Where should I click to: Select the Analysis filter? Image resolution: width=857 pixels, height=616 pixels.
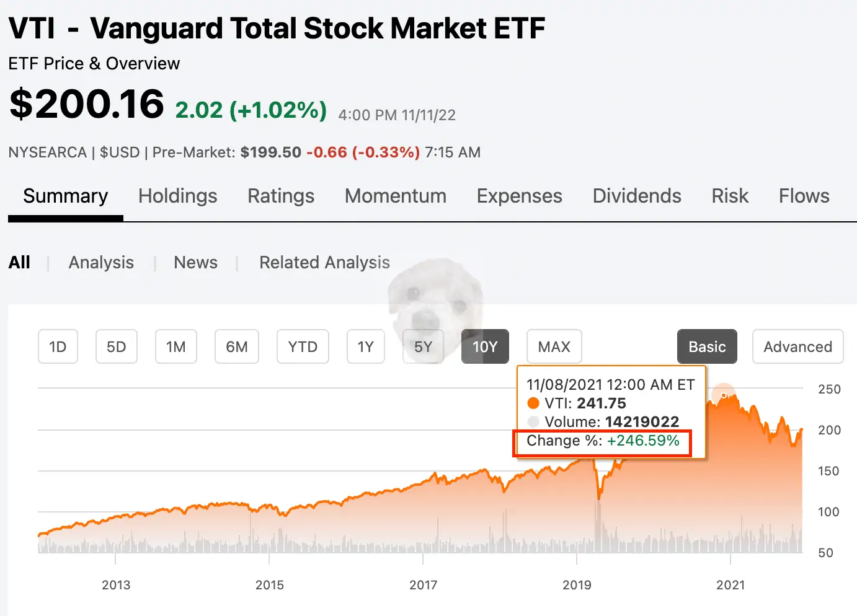(x=100, y=263)
